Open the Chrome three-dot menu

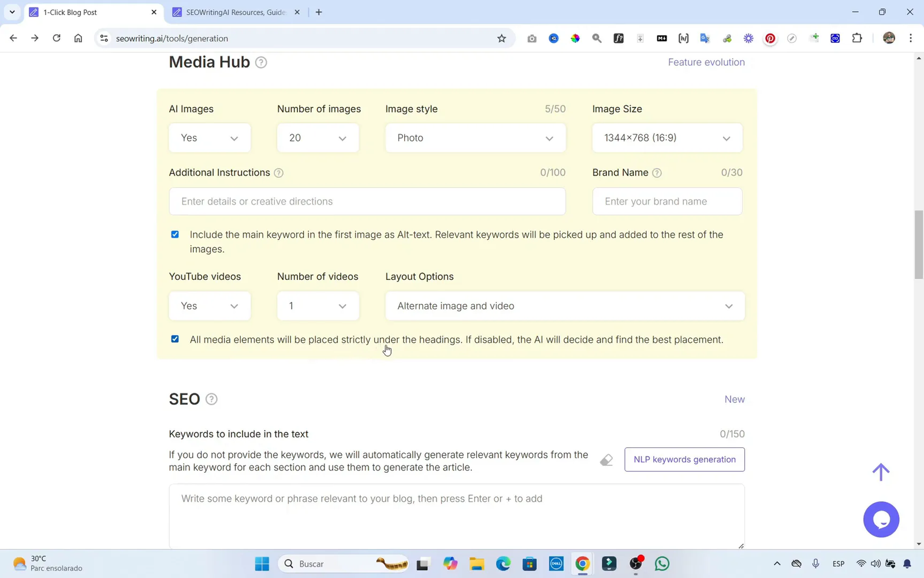coord(911,38)
